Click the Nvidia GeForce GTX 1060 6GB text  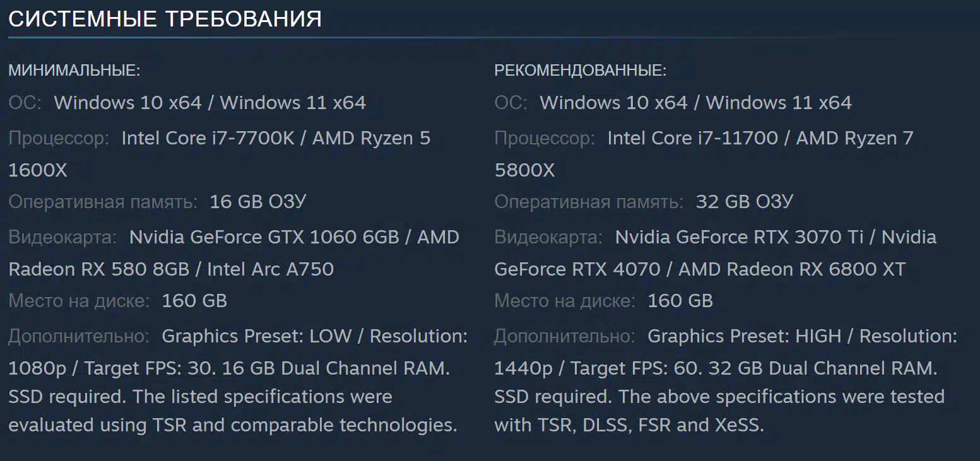coord(264,237)
